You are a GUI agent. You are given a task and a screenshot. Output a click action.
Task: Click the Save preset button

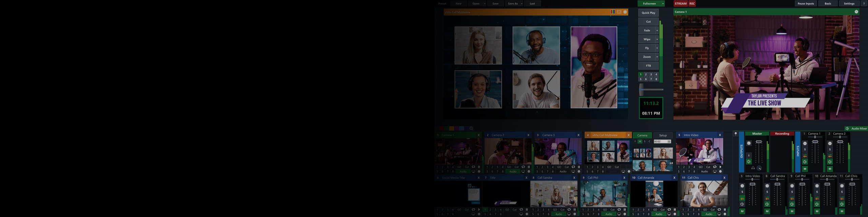coord(495,4)
